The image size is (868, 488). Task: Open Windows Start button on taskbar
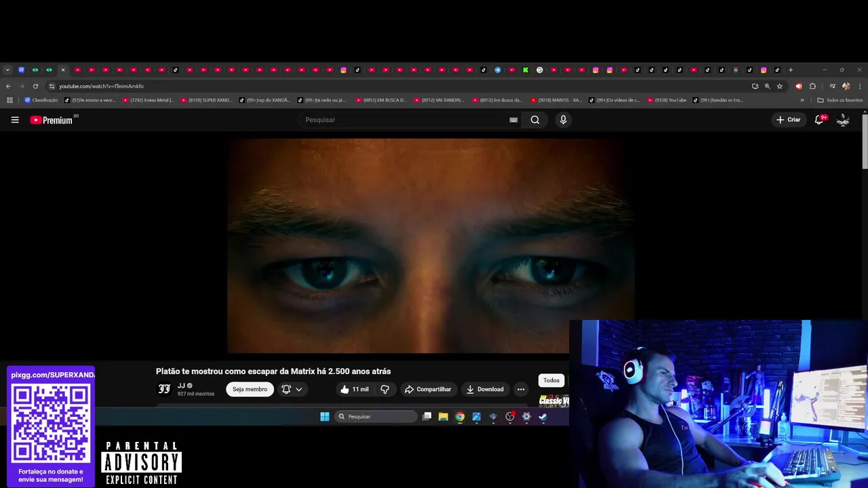325,417
